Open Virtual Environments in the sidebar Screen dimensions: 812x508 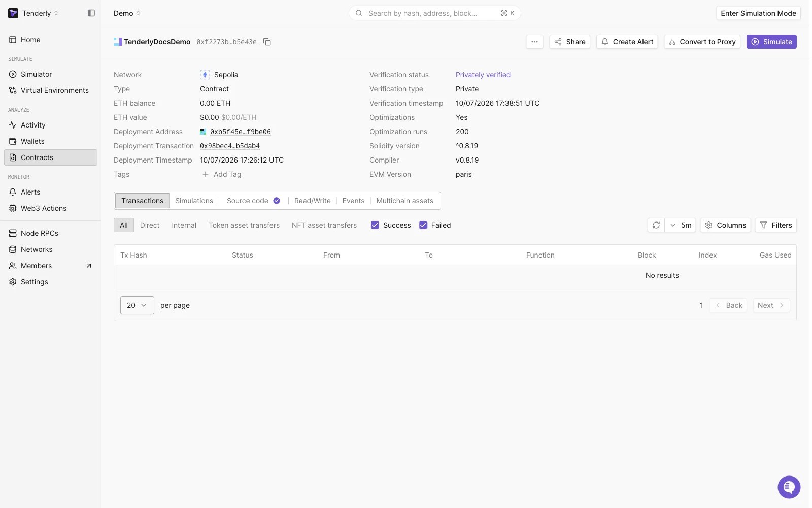tap(51, 90)
